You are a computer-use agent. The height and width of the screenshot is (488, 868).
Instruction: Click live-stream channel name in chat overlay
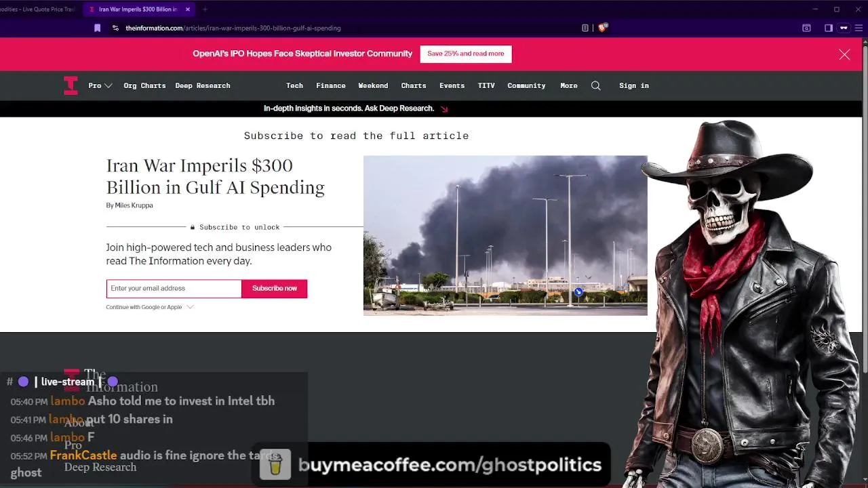[68, 382]
